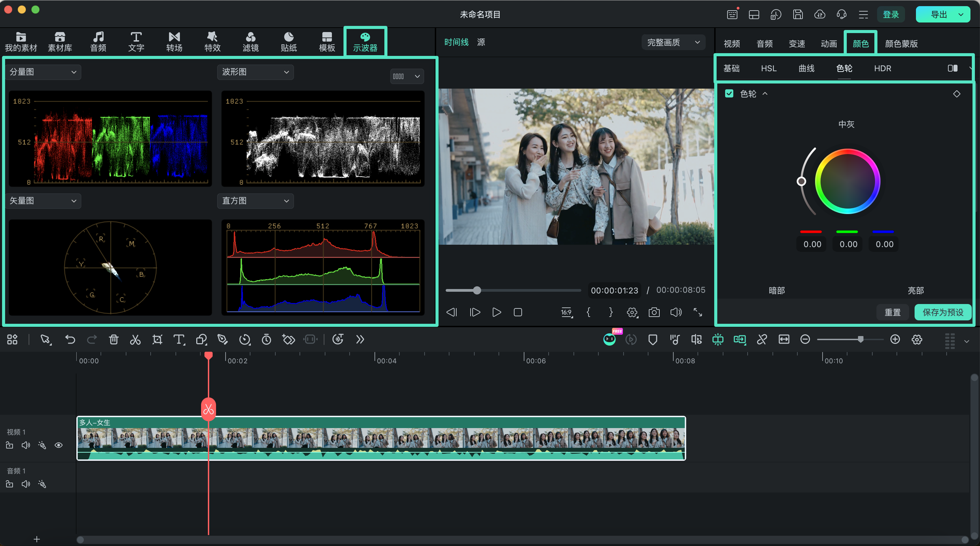Expand the 导出 export options arrow
This screenshot has height=546, width=980.
pos(961,14)
